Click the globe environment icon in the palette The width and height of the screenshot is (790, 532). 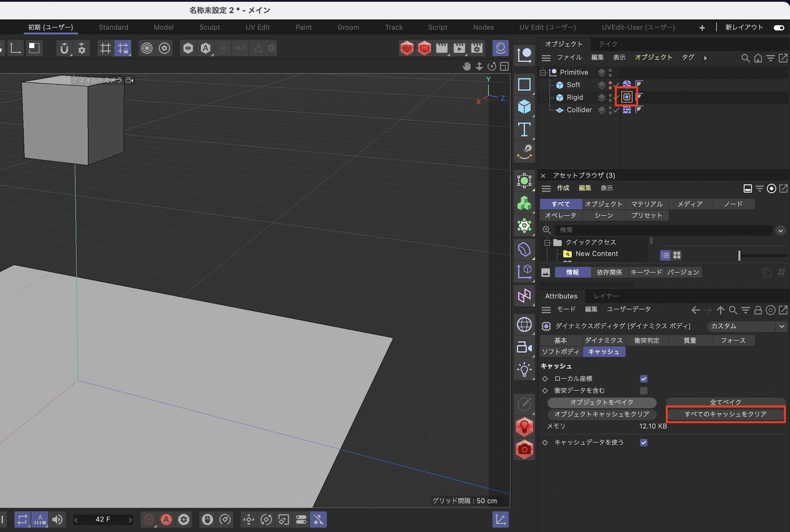[x=524, y=325]
